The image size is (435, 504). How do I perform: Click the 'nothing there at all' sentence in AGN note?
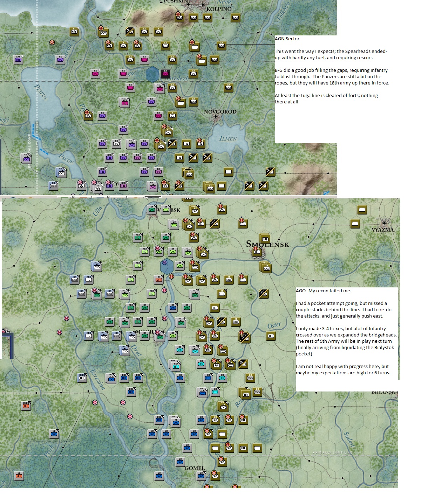click(x=326, y=98)
